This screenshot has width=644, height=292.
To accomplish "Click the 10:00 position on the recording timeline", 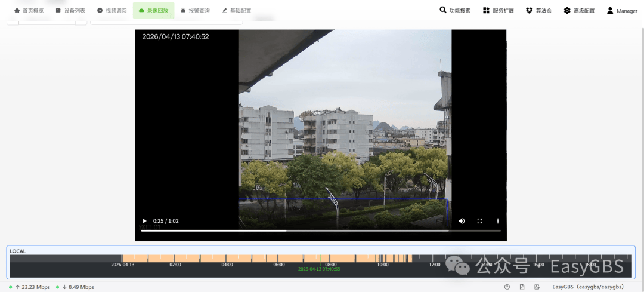I will [382, 259].
